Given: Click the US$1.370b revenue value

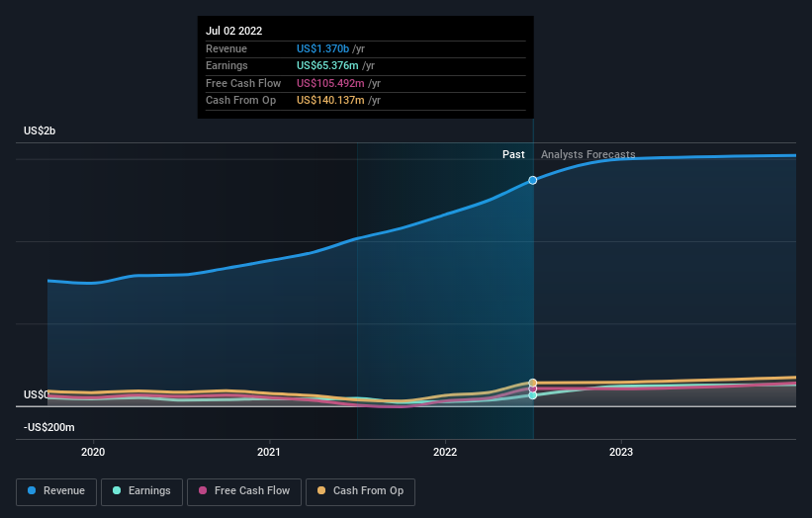Looking at the screenshot, I should coord(322,48).
